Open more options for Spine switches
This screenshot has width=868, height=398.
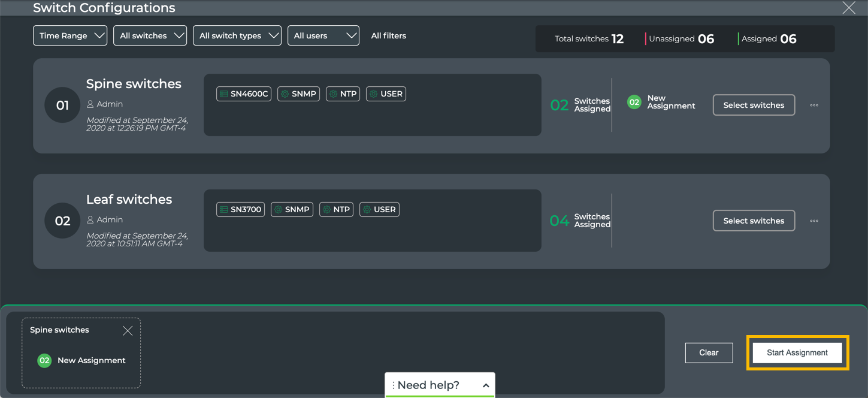[813, 105]
